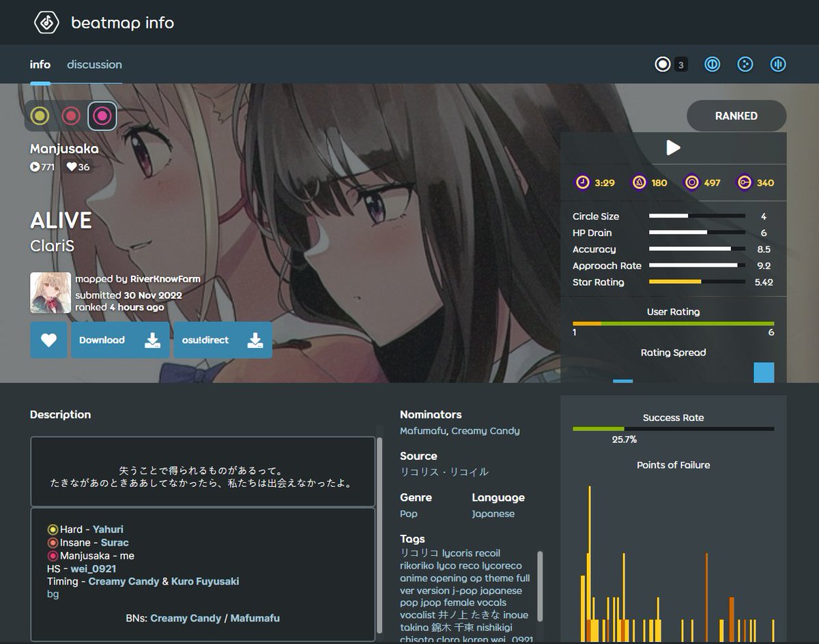819x644 pixels.
Task: Click the Download button
Action: pyautogui.click(x=120, y=340)
